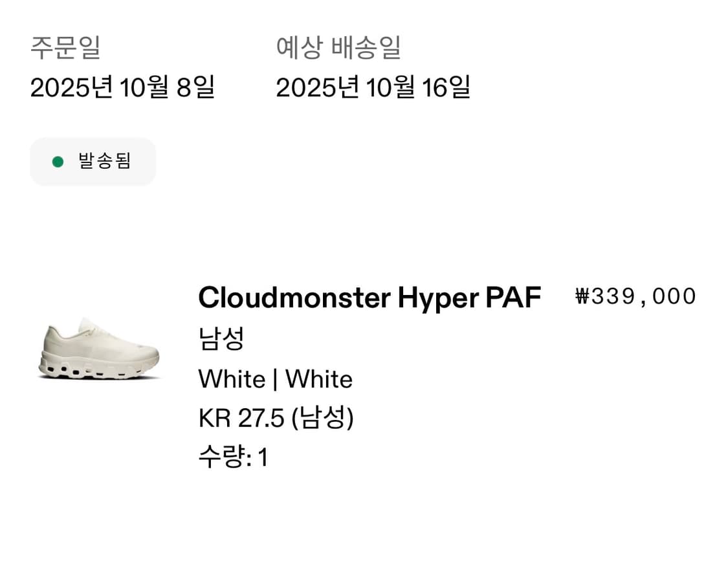Click (남성) in the size line
The height and width of the screenshot is (570, 728).
click(322, 419)
